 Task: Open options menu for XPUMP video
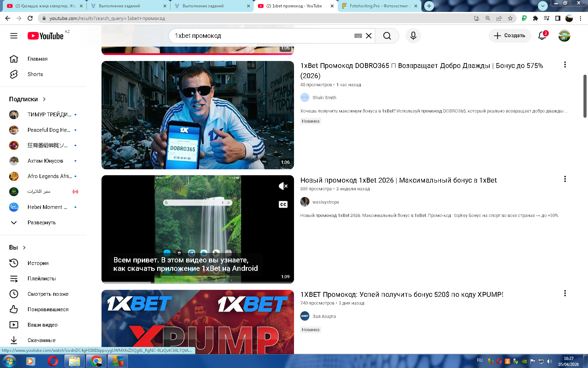(x=565, y=294)
